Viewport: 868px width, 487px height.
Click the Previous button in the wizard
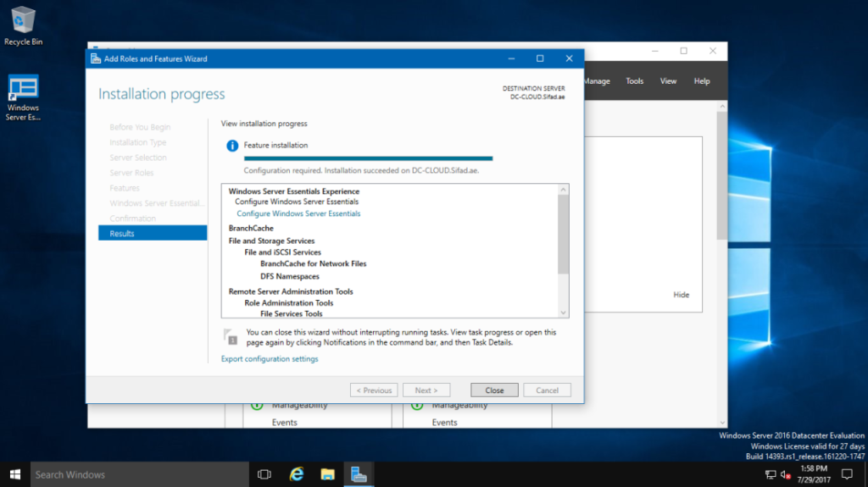(374, 390)
